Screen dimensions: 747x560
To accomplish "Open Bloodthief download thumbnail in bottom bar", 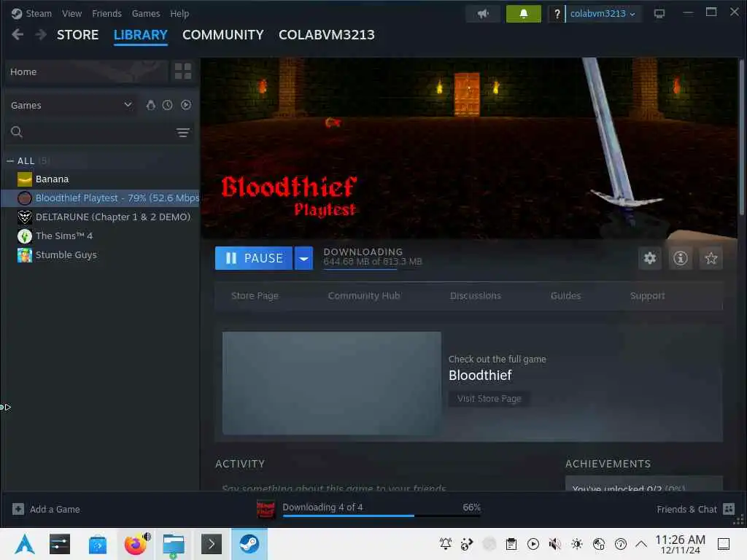I will pos(266,509).
